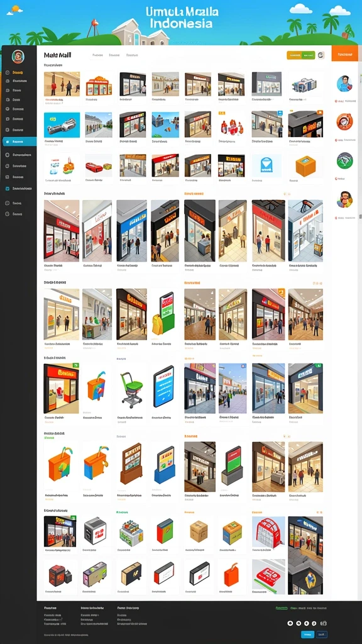
Task: Open the green circular avatar in the right panel
Action: click(x=344, y=160)
